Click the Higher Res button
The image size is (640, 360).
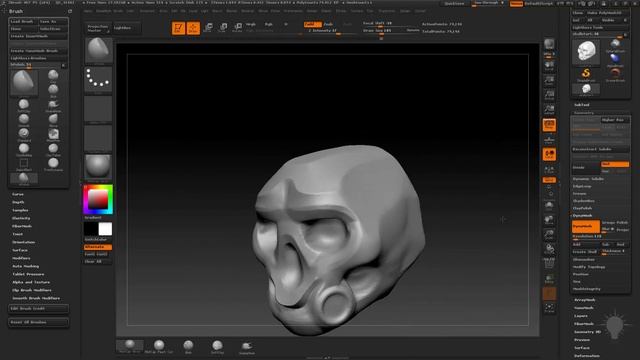(615, 120)
